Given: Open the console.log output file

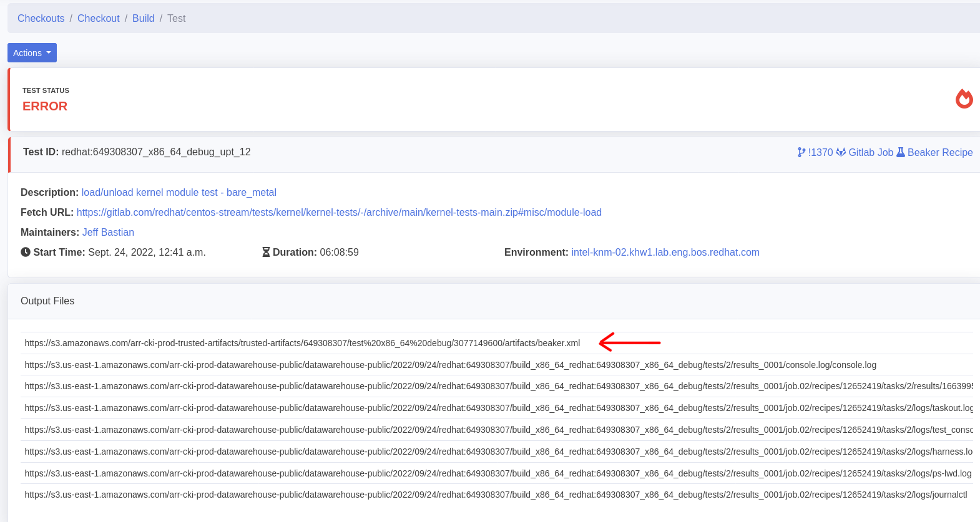Looking at the screenshot, I should click(450, 365).
